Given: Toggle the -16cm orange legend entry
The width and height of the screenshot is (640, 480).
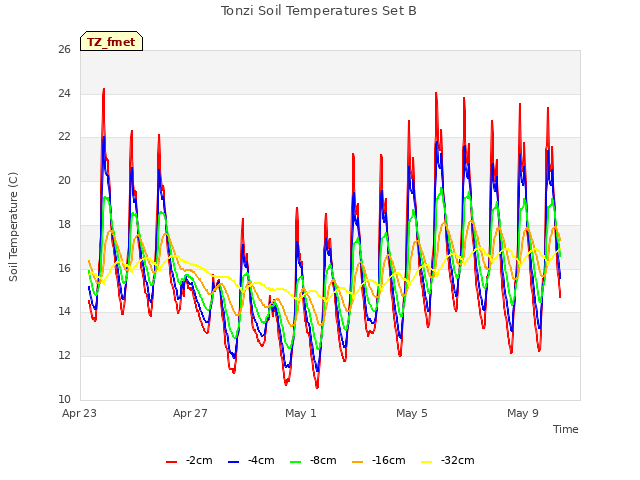Looking at the screenshot, I should click(x=379, y=460).
